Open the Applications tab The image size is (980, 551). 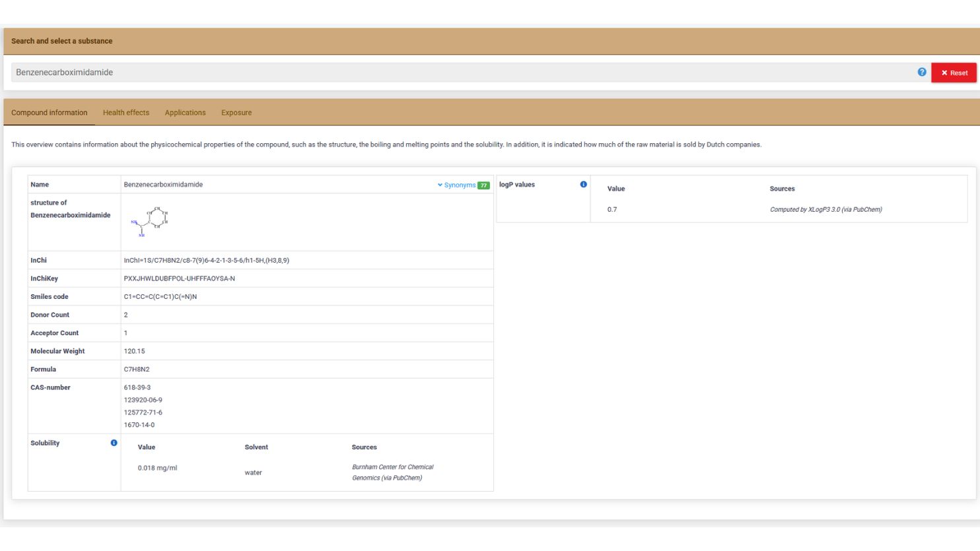pos(185,113)
